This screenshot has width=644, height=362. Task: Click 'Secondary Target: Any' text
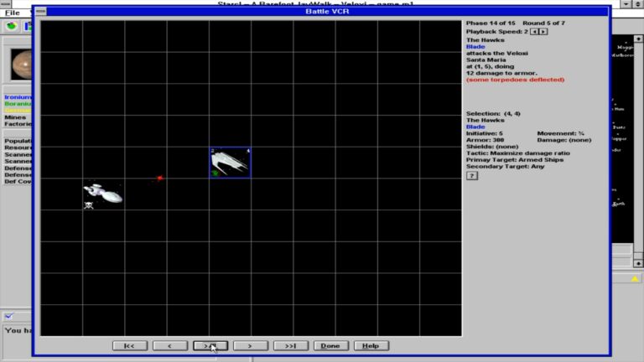pos(505,166)
